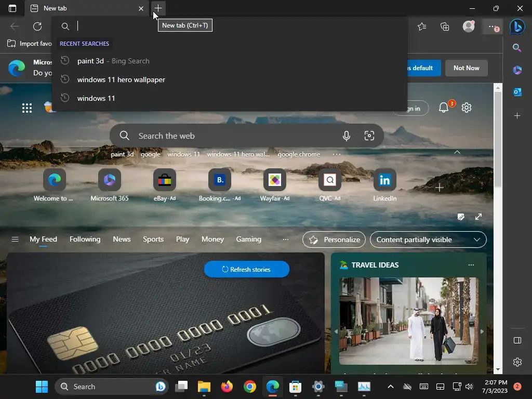
Task: Open Bing Discover sidebar button
Action: (x=517, y=26)
